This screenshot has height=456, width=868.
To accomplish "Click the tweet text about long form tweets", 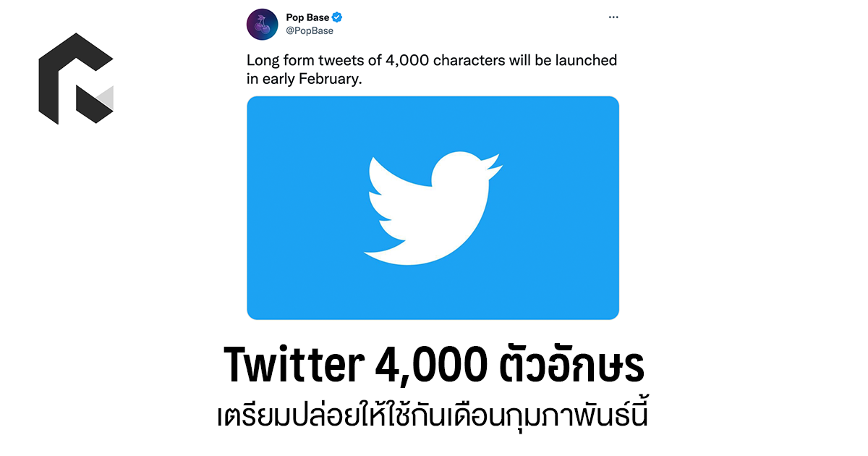I will [x=431, y=61].
